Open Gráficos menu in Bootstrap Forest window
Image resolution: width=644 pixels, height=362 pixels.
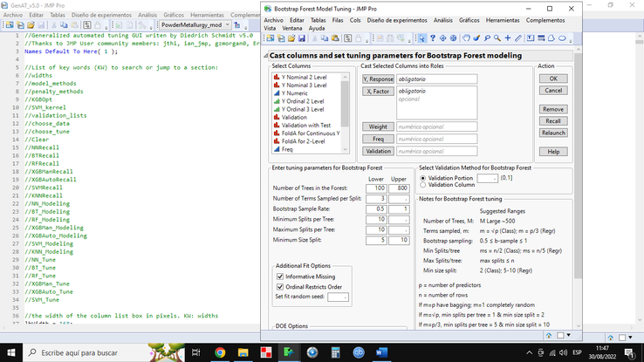coord(469,20)
